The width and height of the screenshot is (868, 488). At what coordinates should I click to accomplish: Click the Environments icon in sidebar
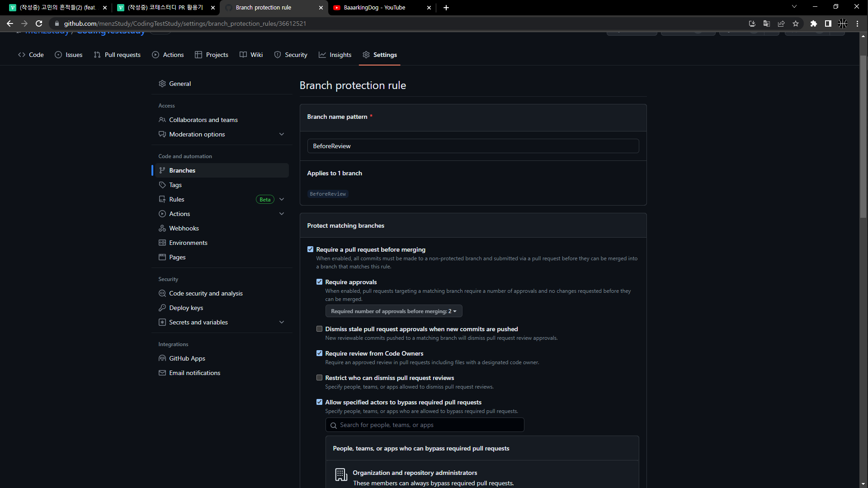click(x=162, y=243)
